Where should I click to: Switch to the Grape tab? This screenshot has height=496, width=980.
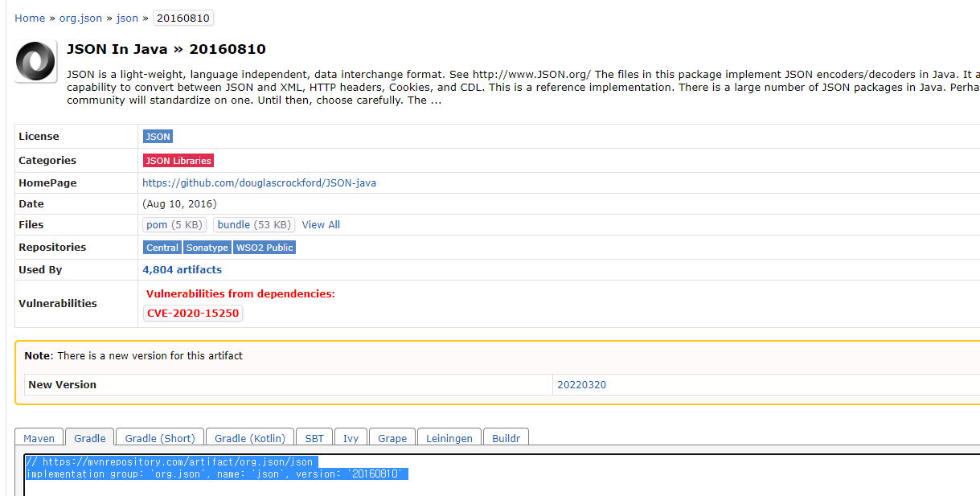pyautogui.click(x=392, y=438)
